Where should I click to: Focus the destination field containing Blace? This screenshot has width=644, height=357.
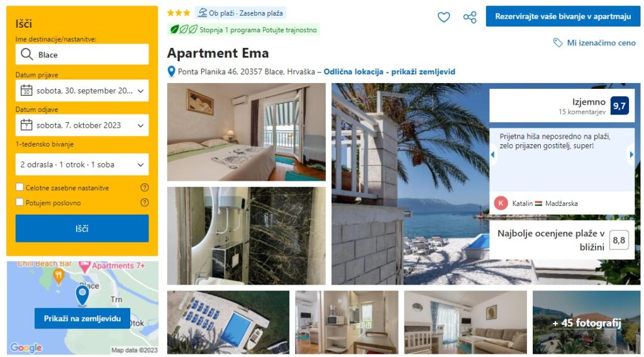(x=82, y=54)
